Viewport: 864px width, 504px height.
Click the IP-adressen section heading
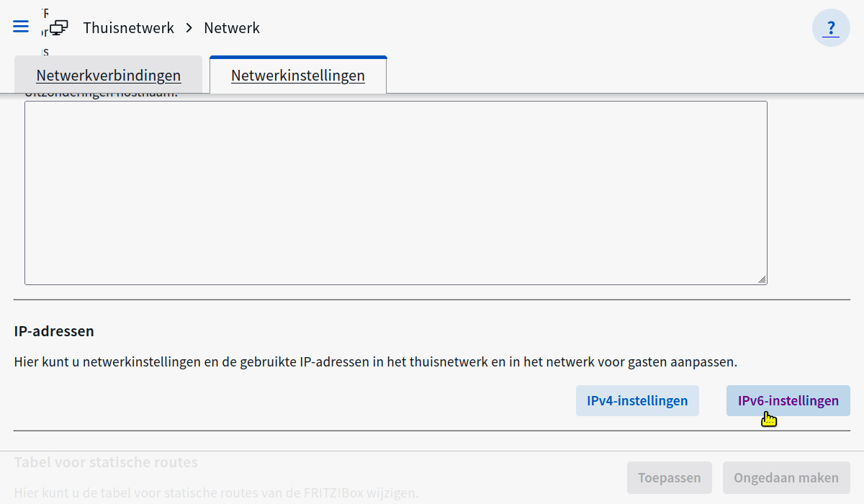54,331
